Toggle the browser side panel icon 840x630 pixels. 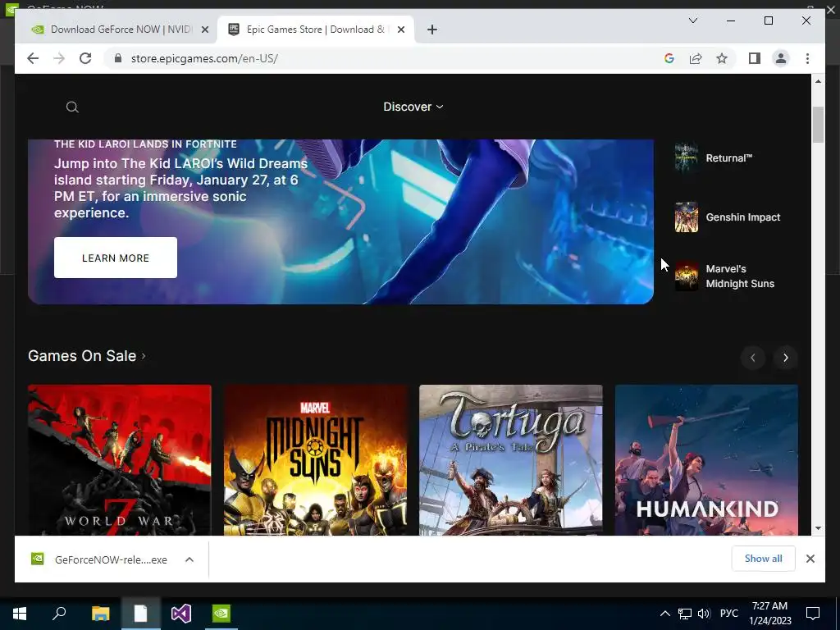point(755,58)
